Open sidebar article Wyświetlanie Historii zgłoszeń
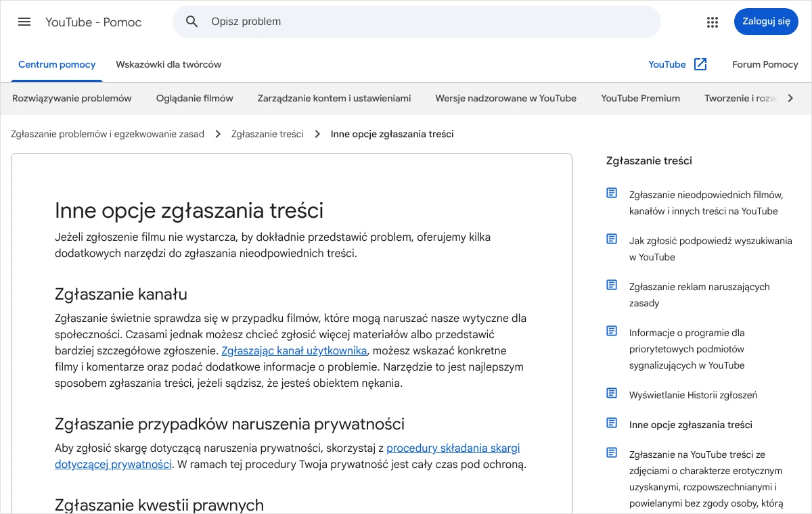The image size is (812, 514). [x=693, y=395]
